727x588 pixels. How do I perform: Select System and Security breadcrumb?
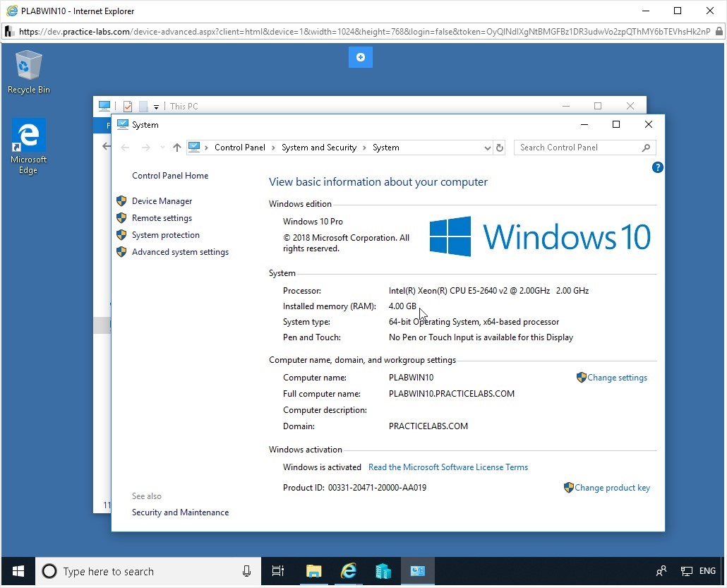pos(319,148)
